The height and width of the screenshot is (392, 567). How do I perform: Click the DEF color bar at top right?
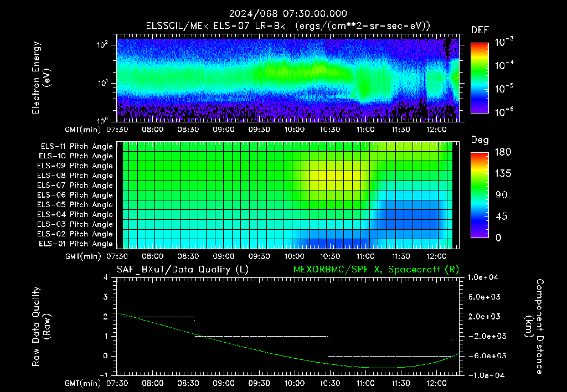click(480, 78)
